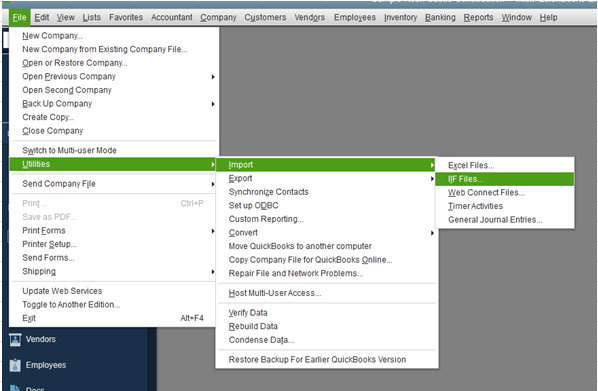Open the Banking menu
Viewport: 598px width, 391px height.
click(x=440, y=18)
